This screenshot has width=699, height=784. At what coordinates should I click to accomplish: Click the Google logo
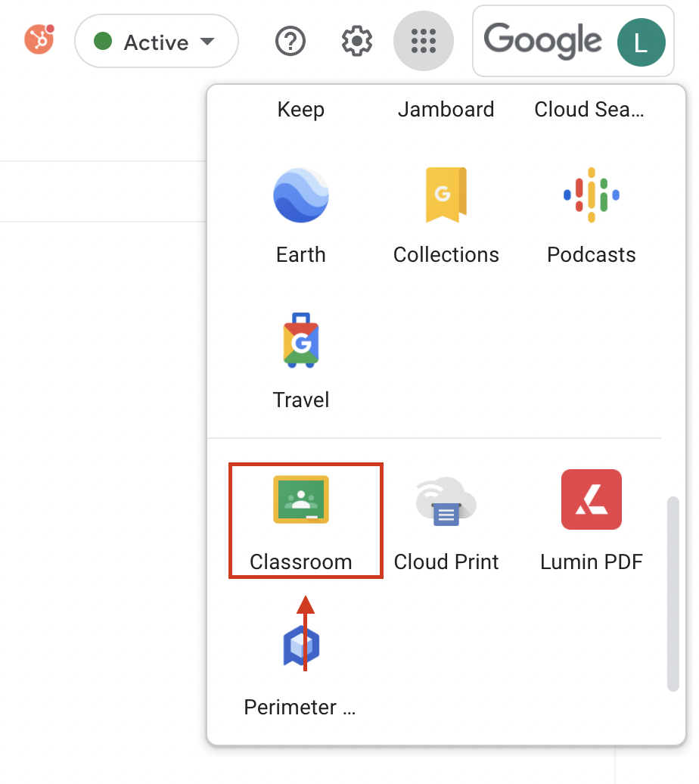pos(543,41)
